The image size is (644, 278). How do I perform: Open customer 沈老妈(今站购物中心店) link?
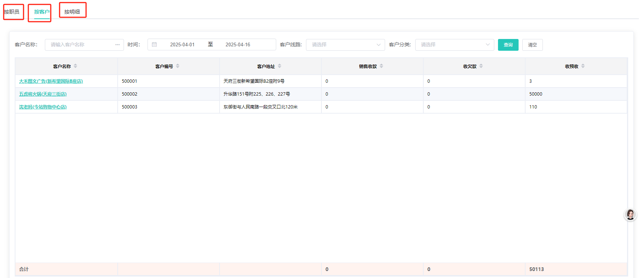pos(43,107)
